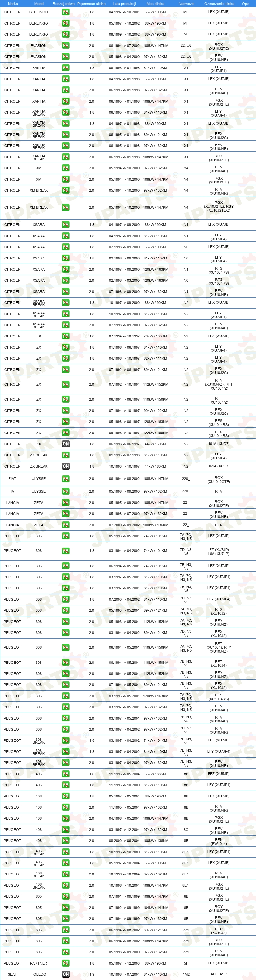Viewport: 256px width, 980px height.
Task: Click the PARTNER model cell
Action: [38, 963]
